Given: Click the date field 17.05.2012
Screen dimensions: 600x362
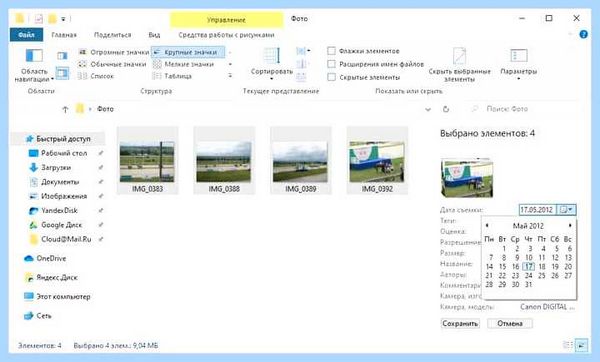Looking at the screenshot, I should (537, 210).
